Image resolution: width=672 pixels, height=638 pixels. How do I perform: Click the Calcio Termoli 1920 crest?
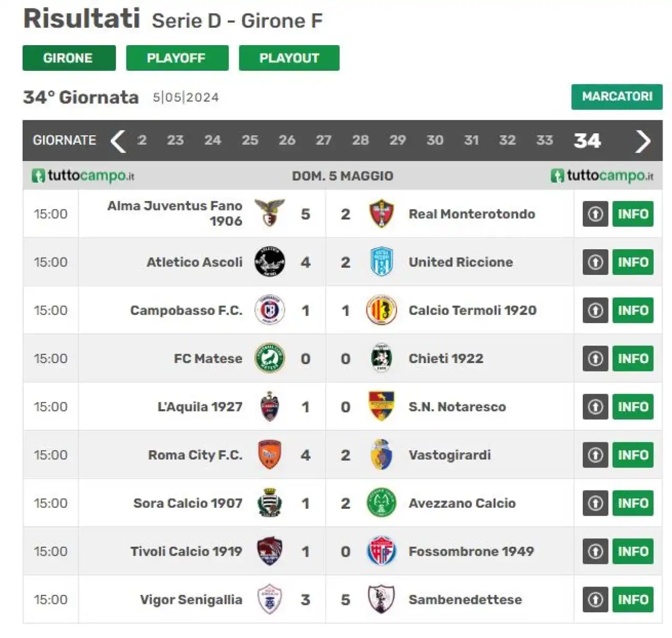(x=381, y=310)
